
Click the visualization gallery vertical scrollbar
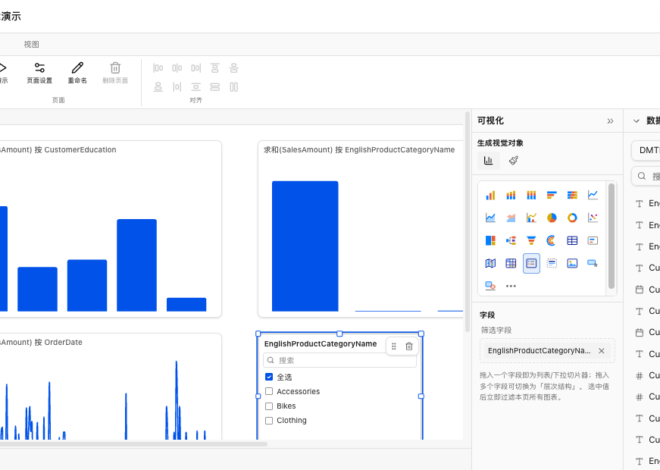point(611,236)
